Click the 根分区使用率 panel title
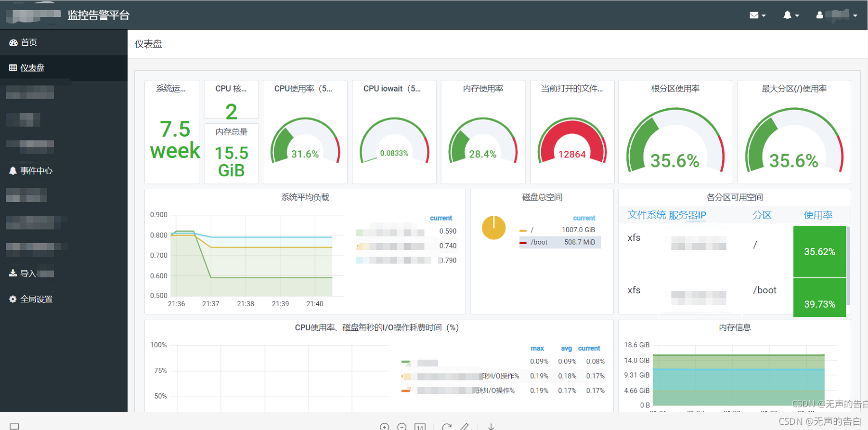Screen dimensions: 868x430 [675, 89]
